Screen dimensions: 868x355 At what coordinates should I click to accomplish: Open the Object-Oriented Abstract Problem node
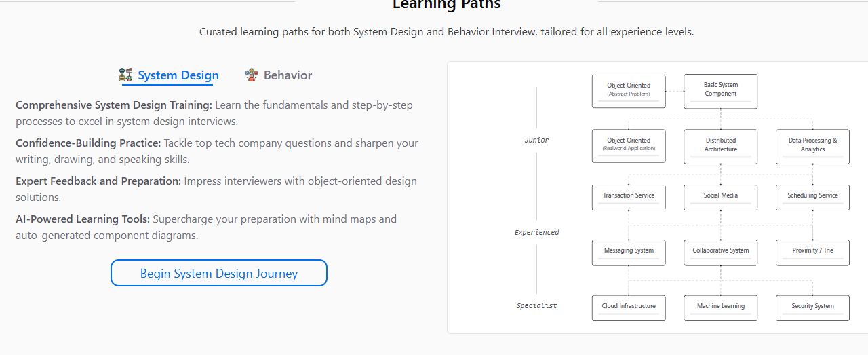(629, 91)
